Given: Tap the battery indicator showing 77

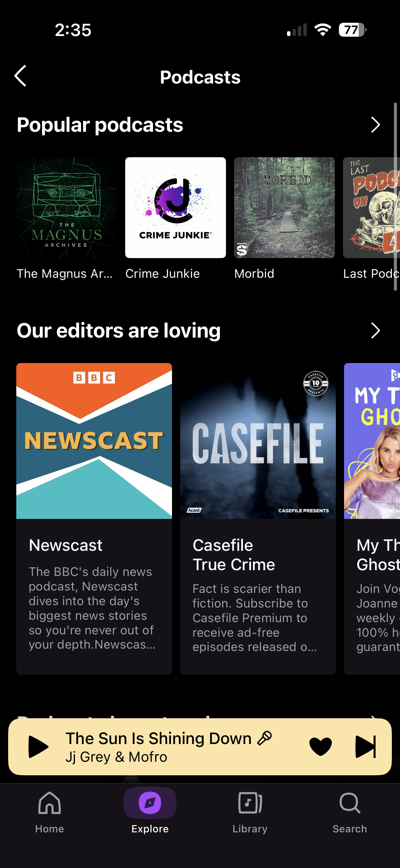Looking at the screenshot, I should pyautogui.click(x=353, y=30).
